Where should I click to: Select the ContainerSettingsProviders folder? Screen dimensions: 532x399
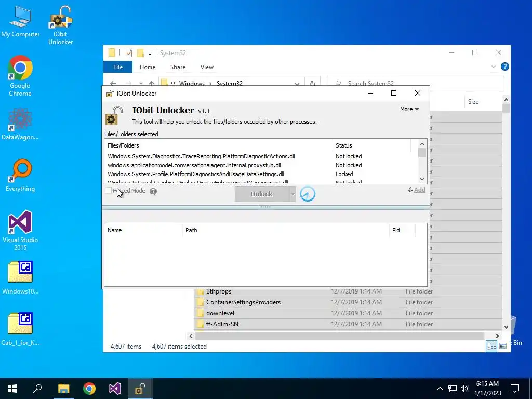click(x=348, y=302)
